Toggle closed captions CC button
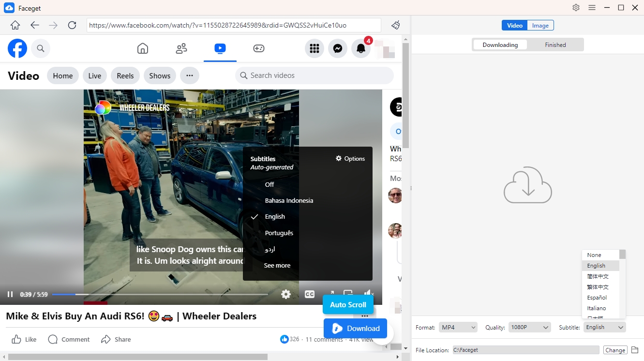Image resolution: width=644 pixels, height=361 pixels. click(310, 294)
